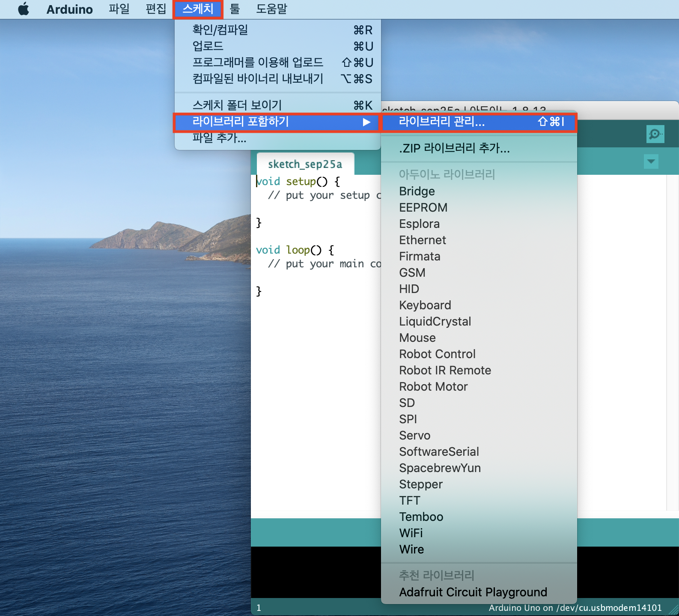Choose 파일 추가... entry
Viewport: 679px width, 616px height.
[278, 138]
